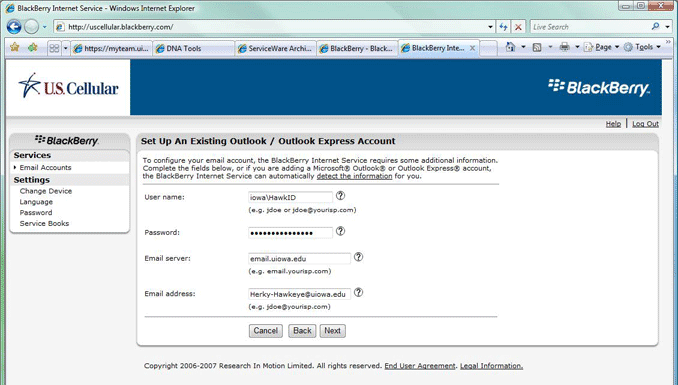Click the Live Search magnifier icon

656,26
